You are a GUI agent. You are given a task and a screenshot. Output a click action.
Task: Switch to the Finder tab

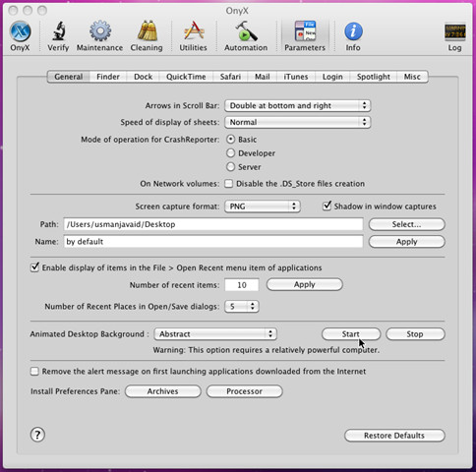click(x=108, y=77)
